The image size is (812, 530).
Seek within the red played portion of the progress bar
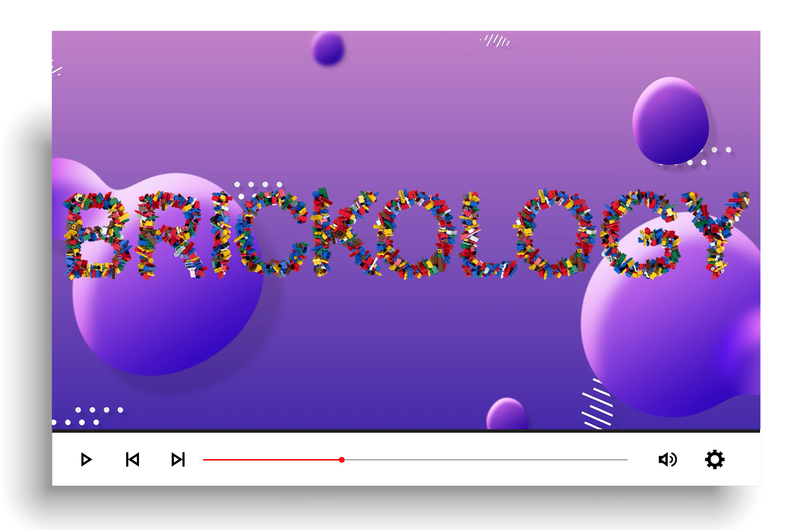(x=270, y=460)
